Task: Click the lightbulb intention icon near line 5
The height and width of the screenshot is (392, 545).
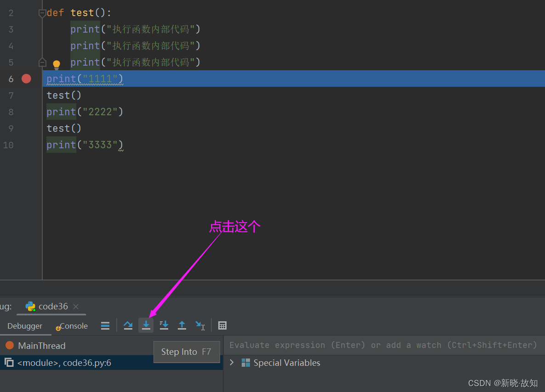Action: click(x=56, y=64)
